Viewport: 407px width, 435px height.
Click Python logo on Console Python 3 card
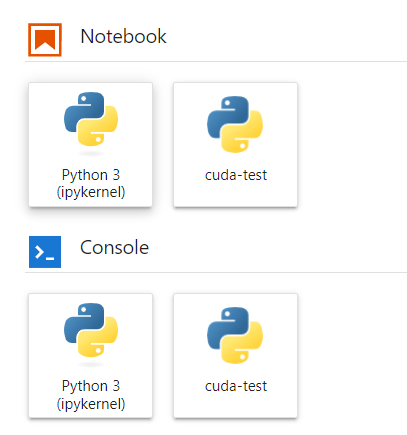click(x=91, y=330)
